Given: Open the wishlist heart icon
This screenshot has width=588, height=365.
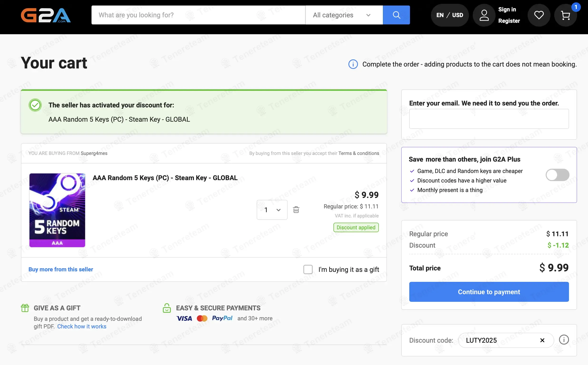Looking at the screenshot, I should tap(539, 15).
